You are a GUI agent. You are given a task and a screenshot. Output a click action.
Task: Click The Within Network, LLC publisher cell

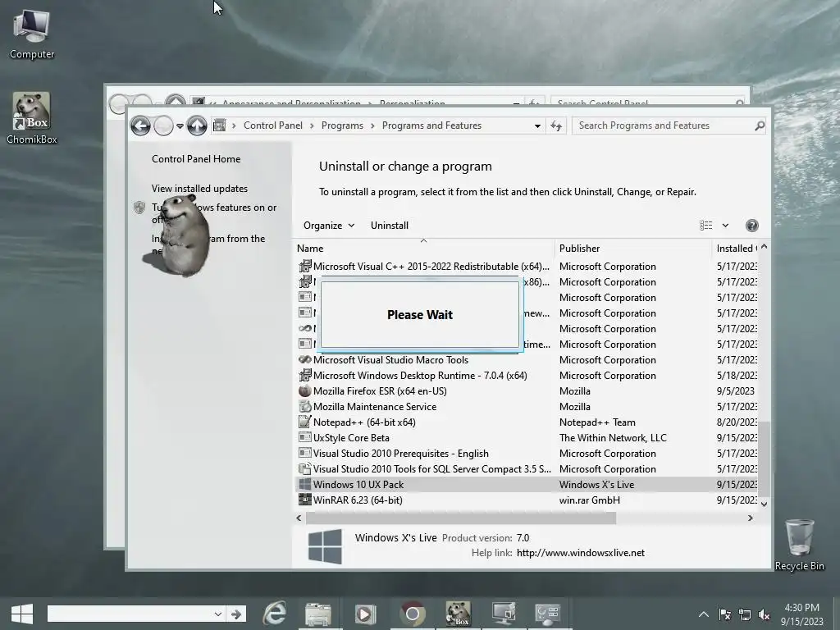pos(613,438)
